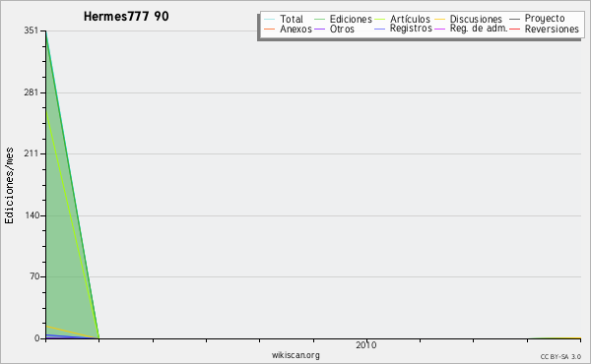This screenshot has height=364, width=591.
Task: Click the y-axis value 281
Action: click(x=32, y=92)
